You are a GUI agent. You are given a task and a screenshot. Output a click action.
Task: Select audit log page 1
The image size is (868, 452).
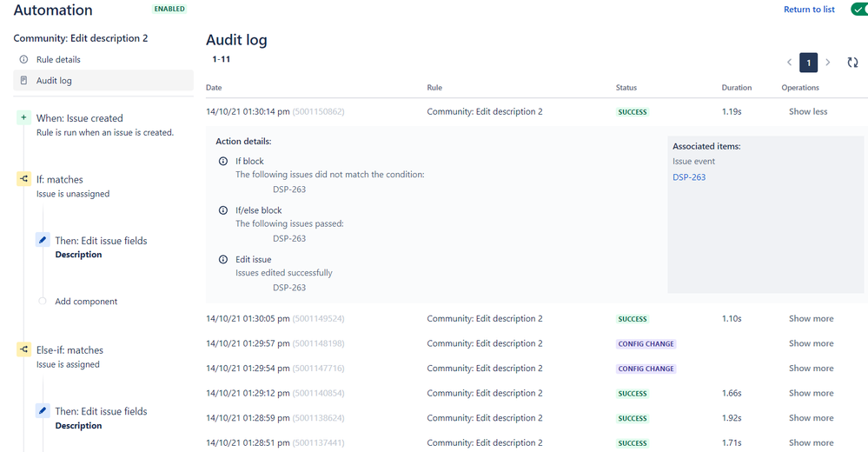(x=808, y=63)
